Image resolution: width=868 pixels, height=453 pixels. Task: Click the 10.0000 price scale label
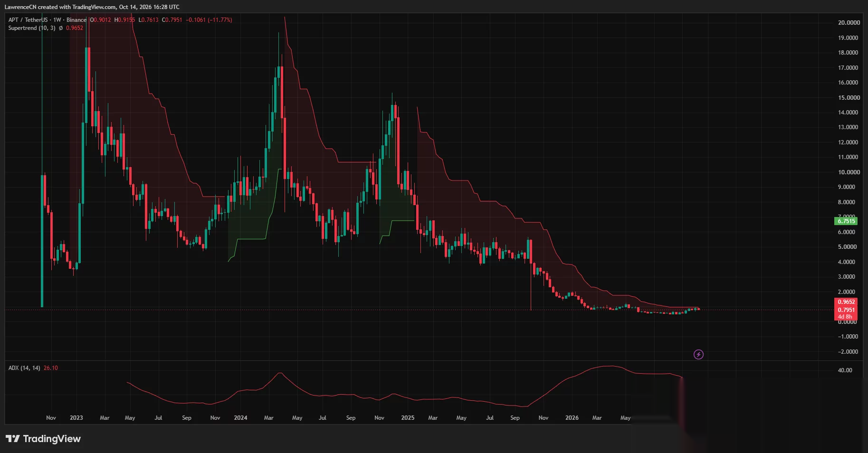click(x=849, y=172)
